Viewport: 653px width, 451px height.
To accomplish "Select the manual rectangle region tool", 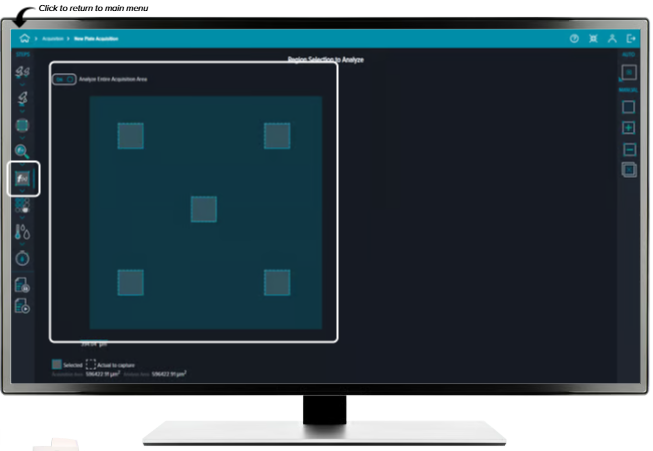I will coord(629,107).
